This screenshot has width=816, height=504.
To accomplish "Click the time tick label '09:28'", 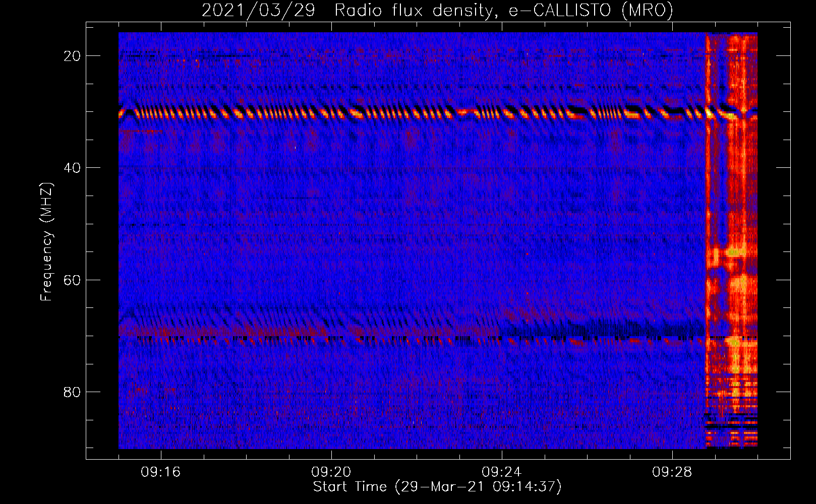I will pos(672,472).
